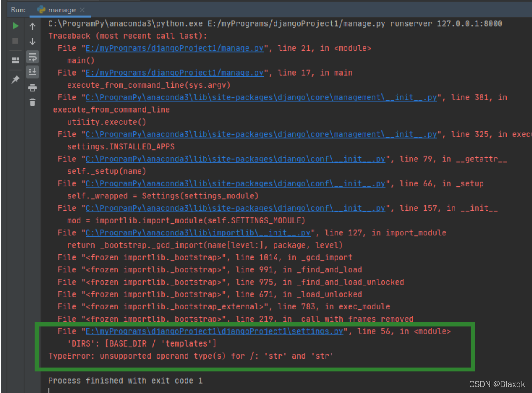Go up the stack trace arrow
Viewport: 532px width, 393px height.
[x=32, y=26]
